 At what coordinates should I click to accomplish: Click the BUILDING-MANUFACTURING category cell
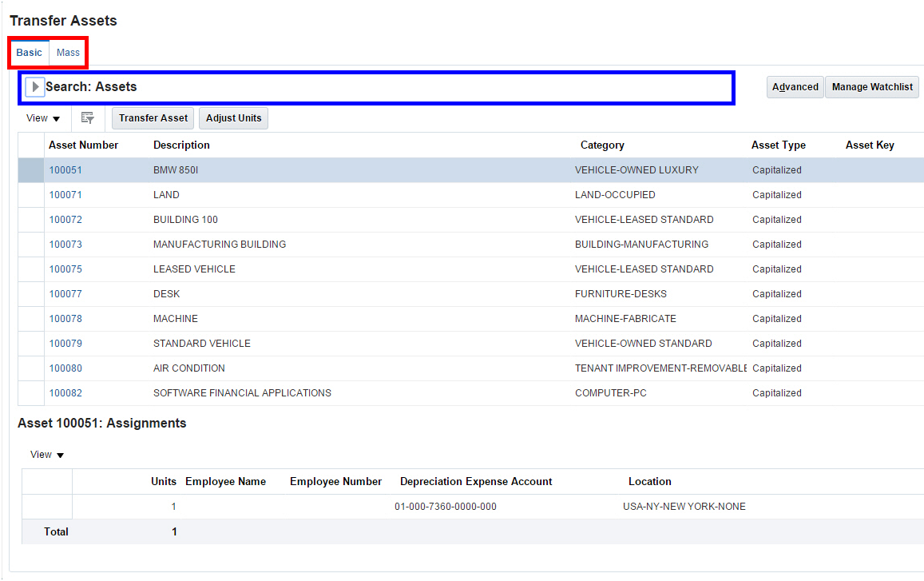(x=642, y=245)
